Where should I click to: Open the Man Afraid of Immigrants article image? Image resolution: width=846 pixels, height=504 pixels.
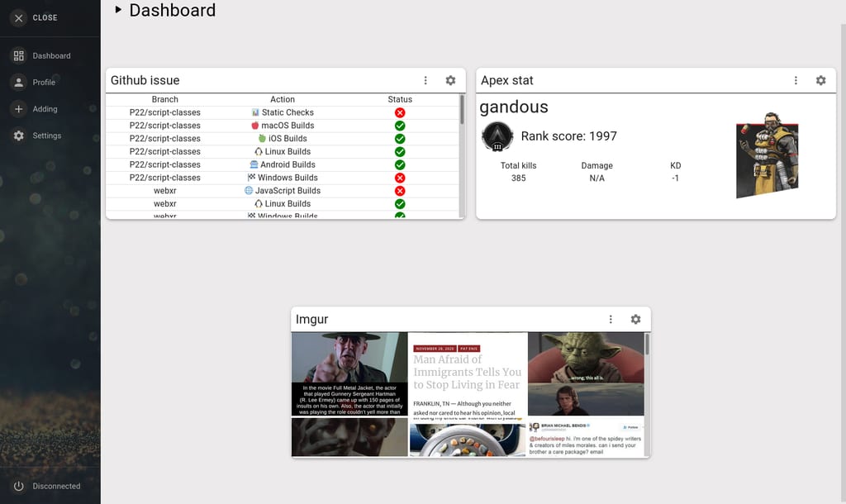[468, 377]
